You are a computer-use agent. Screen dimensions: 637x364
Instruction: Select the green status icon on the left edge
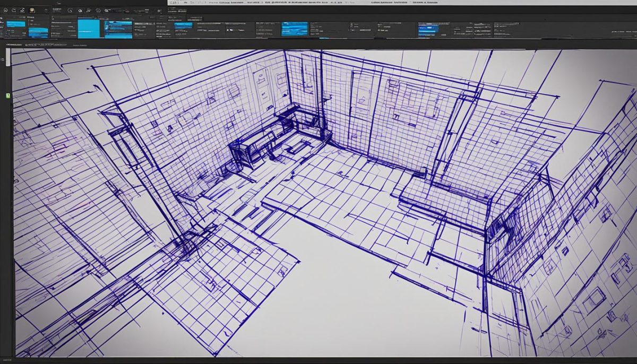click(x=7, y=96)
